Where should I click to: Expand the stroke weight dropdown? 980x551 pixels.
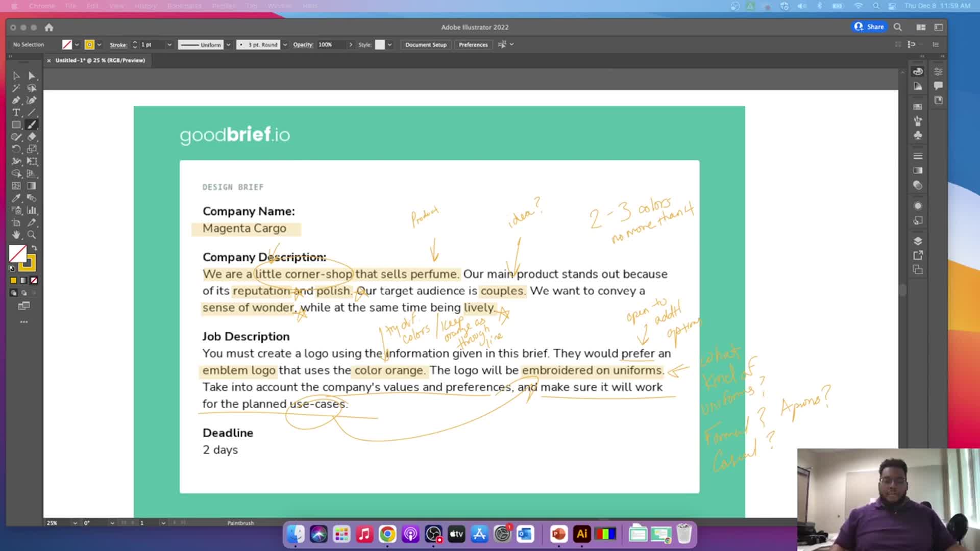coord(169,45)
